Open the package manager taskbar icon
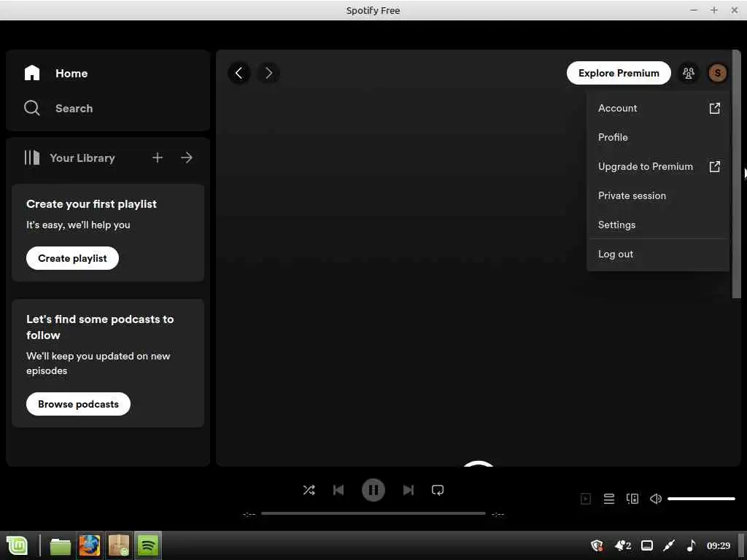 click(x=119, y=545)
